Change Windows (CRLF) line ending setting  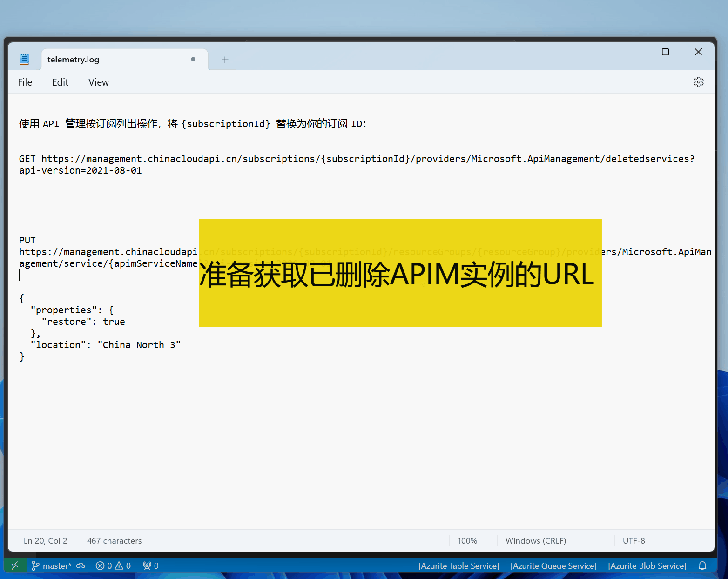click(536, 541)
